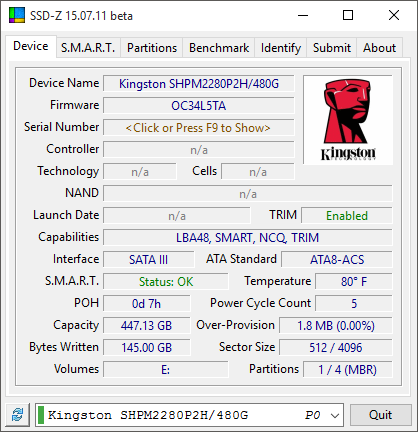Select the Device tab
Image resolution: width=418 pixels, height=432 pixels.
31,46
